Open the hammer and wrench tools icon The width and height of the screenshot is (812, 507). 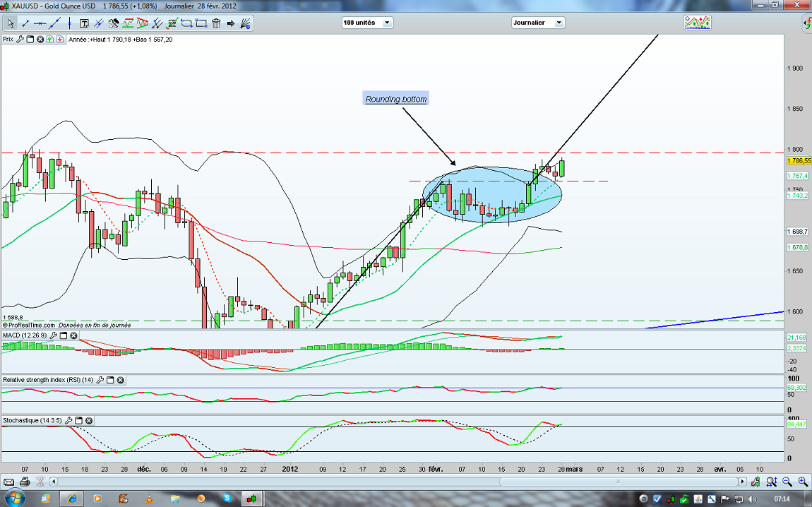coord(114,23)
